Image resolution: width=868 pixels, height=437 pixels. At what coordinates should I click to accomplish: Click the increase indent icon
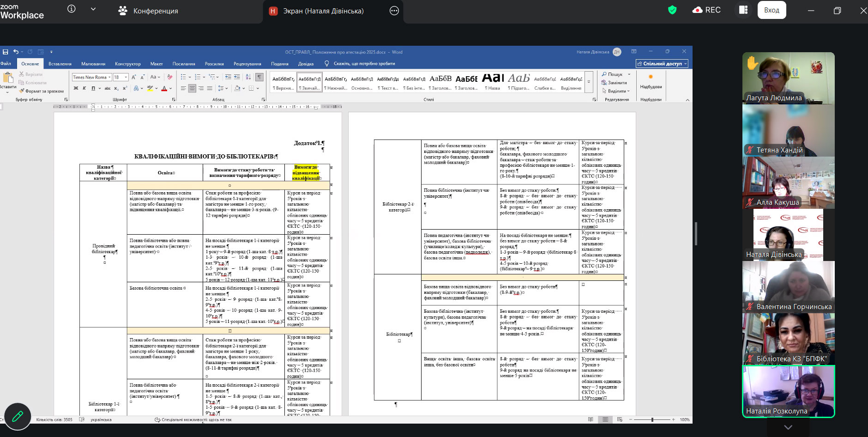pos(237,77)
